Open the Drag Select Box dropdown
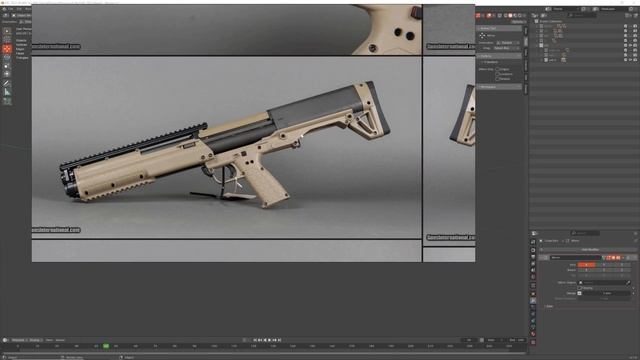This screenshot has height=360, width=640. (x=506, y=48)
